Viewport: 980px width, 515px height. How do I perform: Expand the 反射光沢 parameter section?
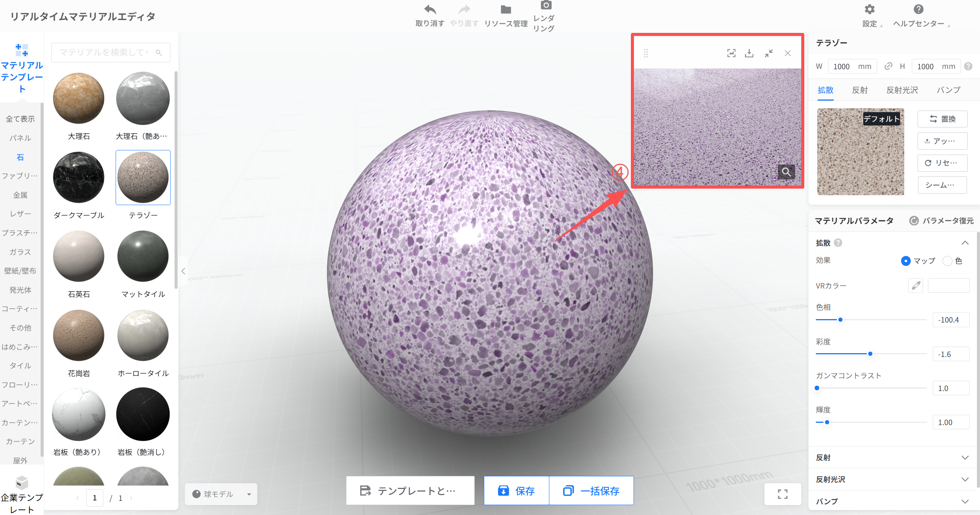click(965, 479)
